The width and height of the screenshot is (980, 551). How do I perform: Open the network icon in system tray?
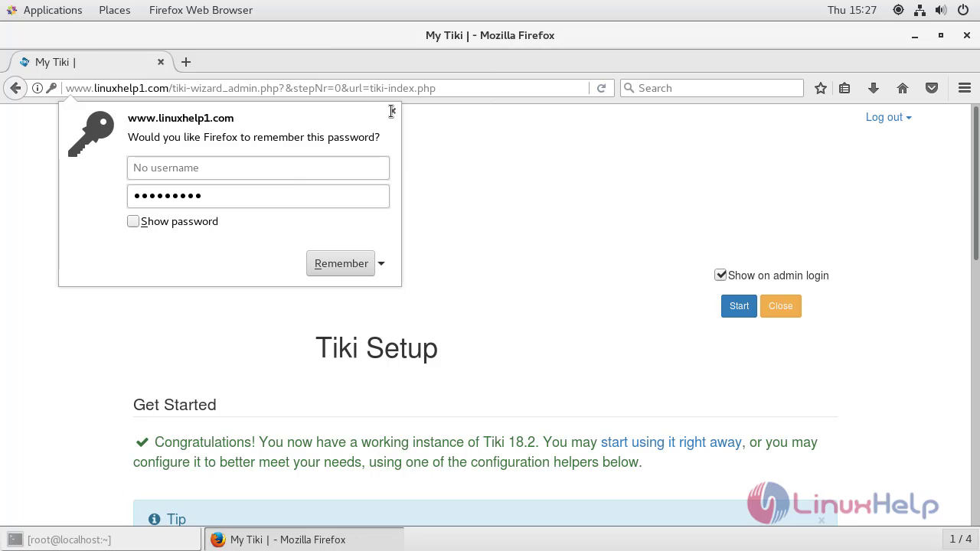tap(920, 10)
